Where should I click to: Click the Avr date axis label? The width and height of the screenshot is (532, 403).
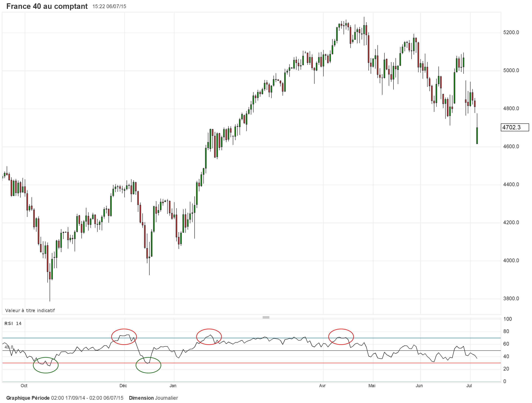322,386
